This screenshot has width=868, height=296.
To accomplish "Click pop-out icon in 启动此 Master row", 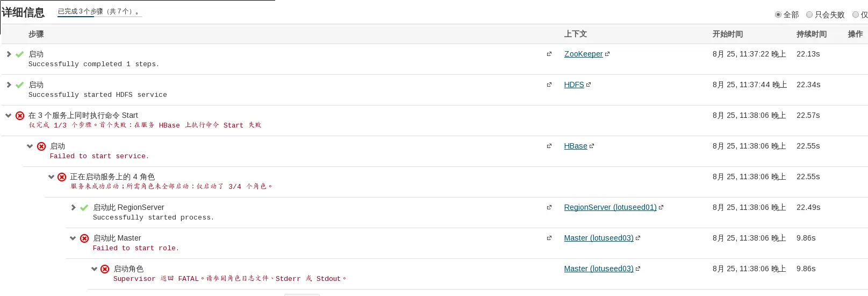I will coord(549,238).
